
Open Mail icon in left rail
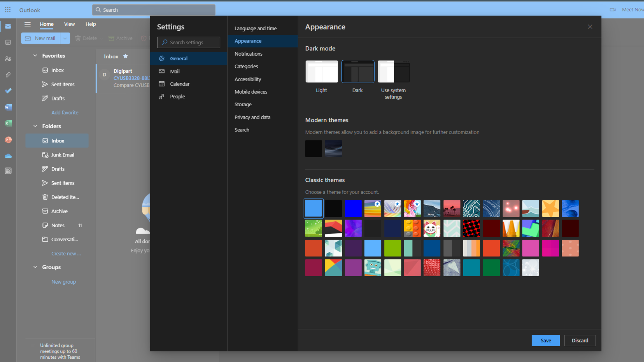[x=8, y=26]
